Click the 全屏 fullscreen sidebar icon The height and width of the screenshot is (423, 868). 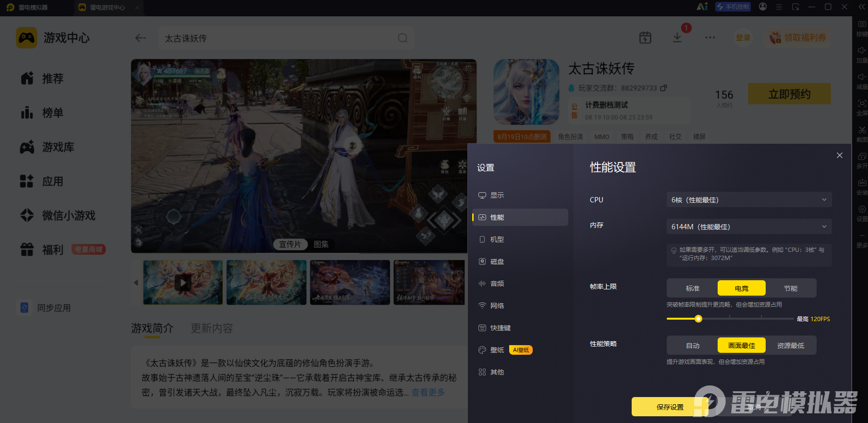pos(862,108)
